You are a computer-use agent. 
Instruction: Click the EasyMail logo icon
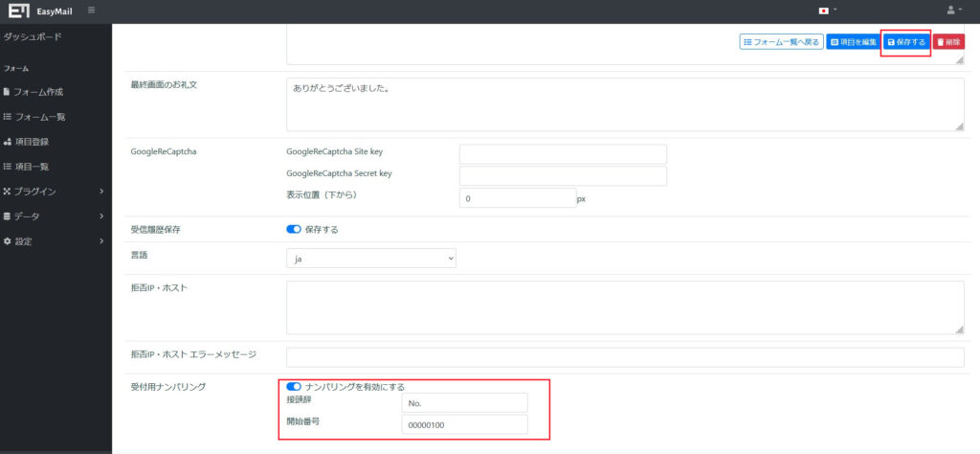click(x=17, y=11)
